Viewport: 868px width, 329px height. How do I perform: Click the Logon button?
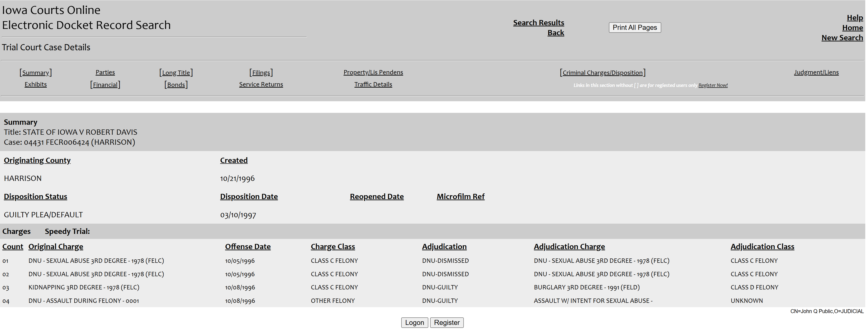pyautogui.click(x=414, y=323)
